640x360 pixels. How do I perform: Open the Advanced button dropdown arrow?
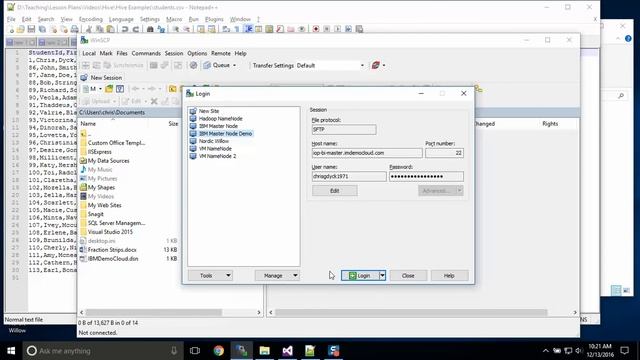click(x=459, y=191)
